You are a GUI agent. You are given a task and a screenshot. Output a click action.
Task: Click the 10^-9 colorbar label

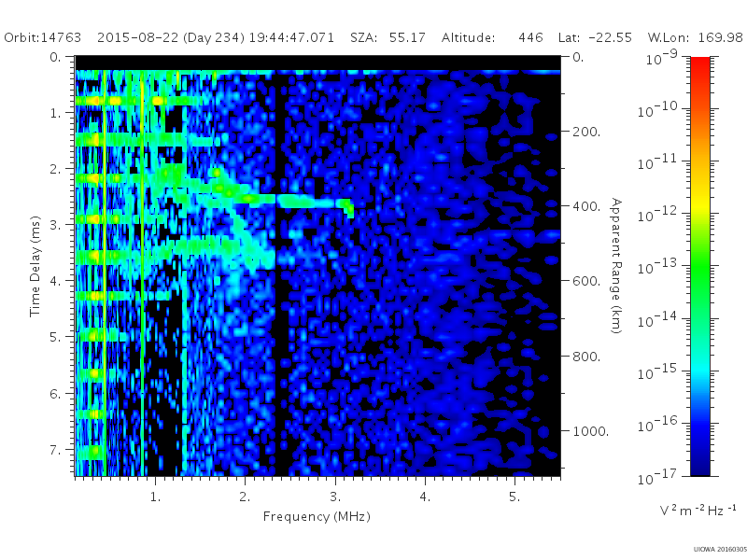click(x=662, y=57)
